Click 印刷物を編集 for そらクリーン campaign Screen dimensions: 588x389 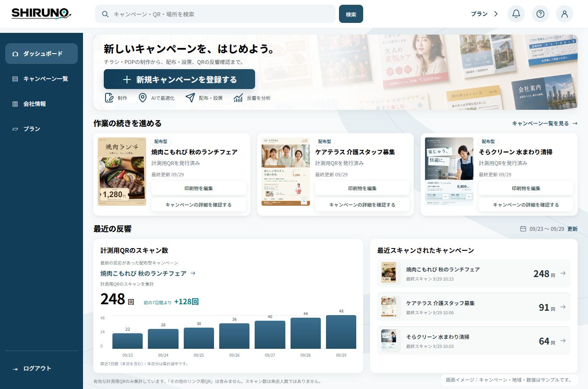[526, 188]
